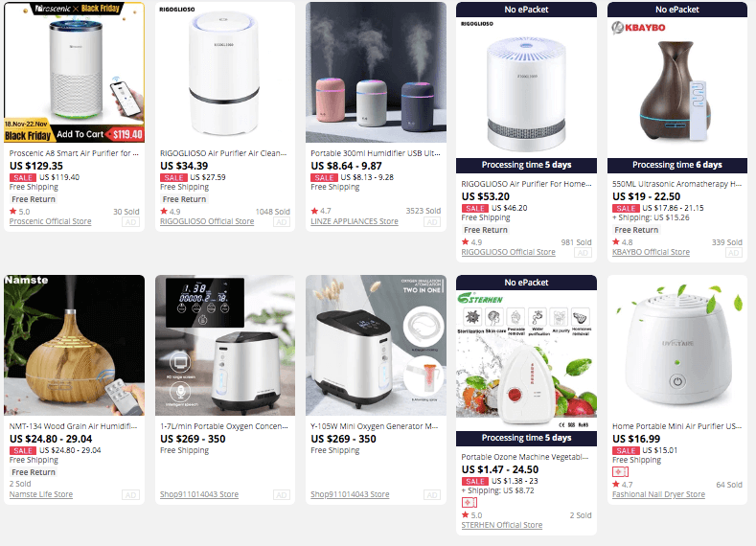Open Y-105W Mini Oxygen Generator image

376,345
